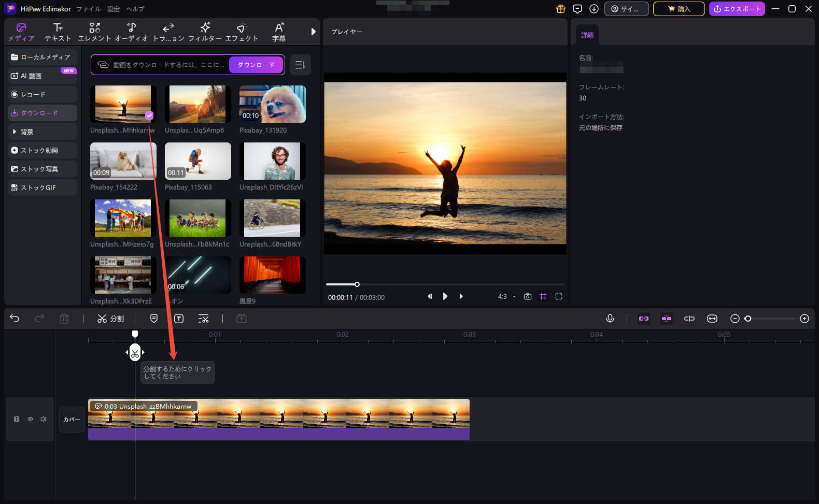Open the ファイル menu

(x=88, y=9)
